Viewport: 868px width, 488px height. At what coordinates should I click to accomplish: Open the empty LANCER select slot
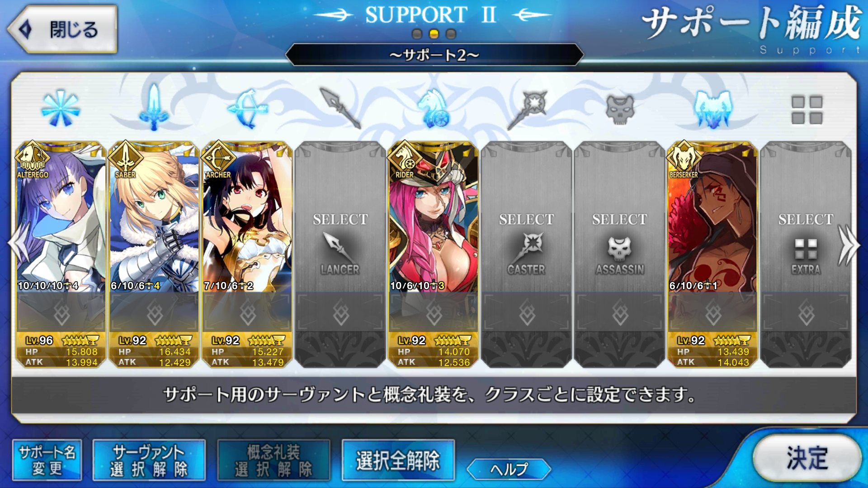[x=340, y=254]
